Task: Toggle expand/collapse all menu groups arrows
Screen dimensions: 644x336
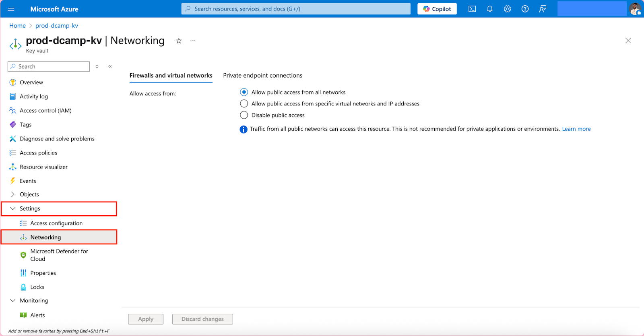Action: tap(97, 66)
